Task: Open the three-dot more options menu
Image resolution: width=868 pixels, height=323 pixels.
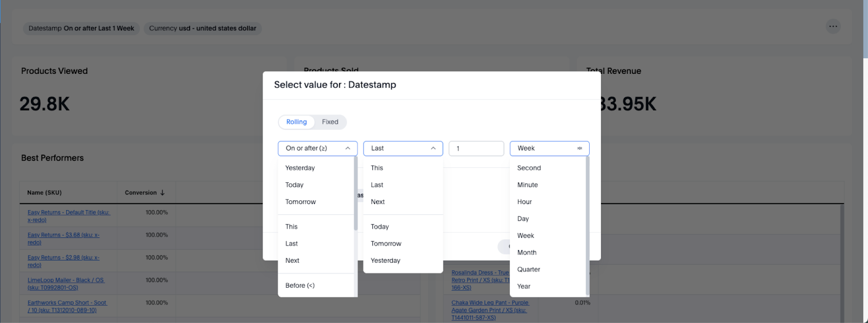Action: tap(833, 27)
